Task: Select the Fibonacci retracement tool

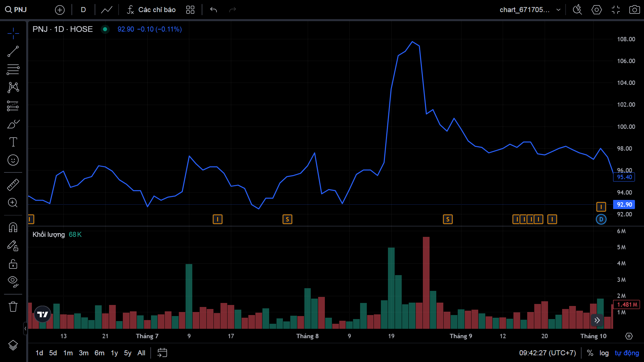Action: click(x=13, y=69)
